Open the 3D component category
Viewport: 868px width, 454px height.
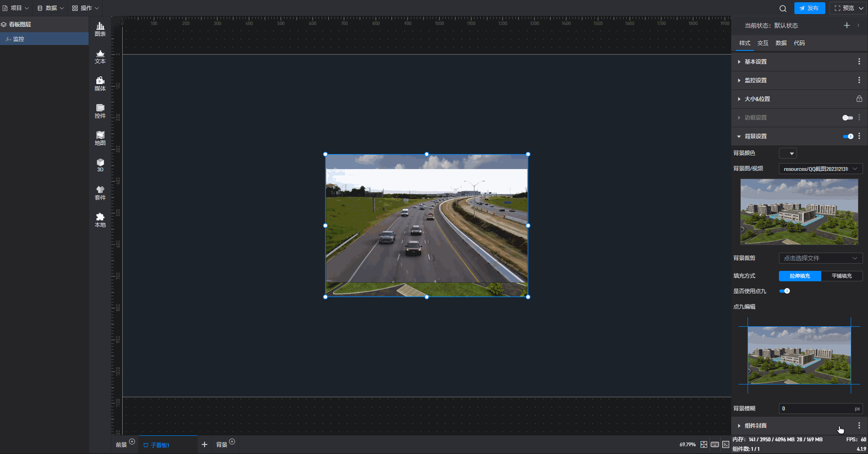[100, 165]
